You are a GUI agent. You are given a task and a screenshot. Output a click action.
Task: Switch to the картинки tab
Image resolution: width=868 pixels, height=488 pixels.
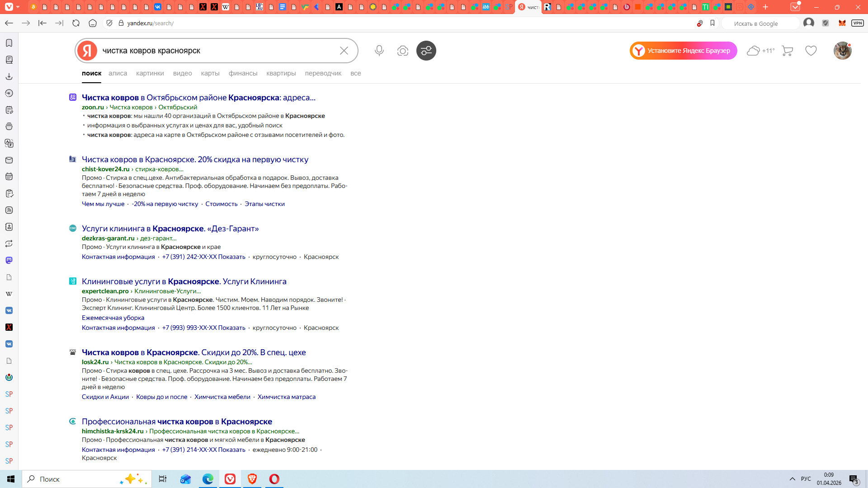coord(150,73)
